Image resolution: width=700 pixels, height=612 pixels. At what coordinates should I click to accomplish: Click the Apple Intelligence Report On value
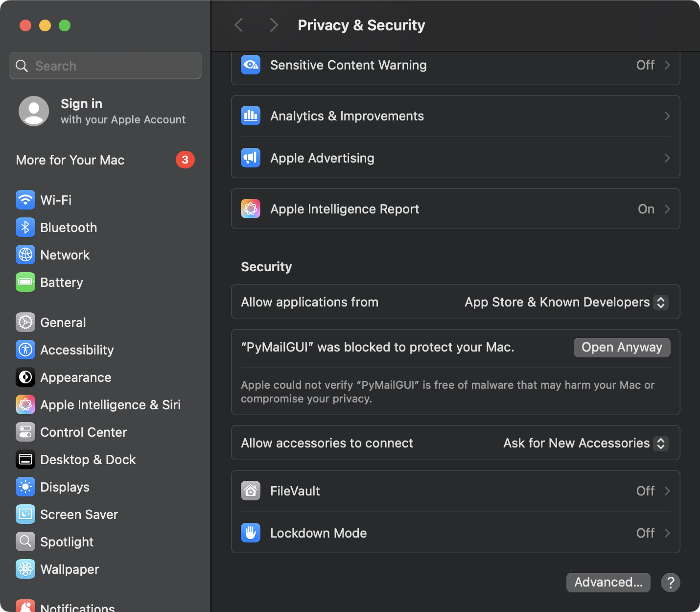pyautogui.click(x=646, y=209)
